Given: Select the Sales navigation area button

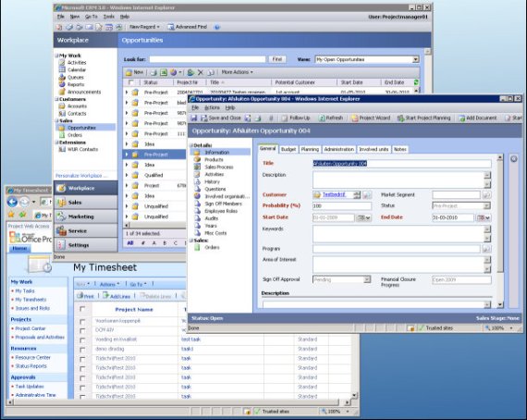Looking at the screenshot, I should (86, 203).
